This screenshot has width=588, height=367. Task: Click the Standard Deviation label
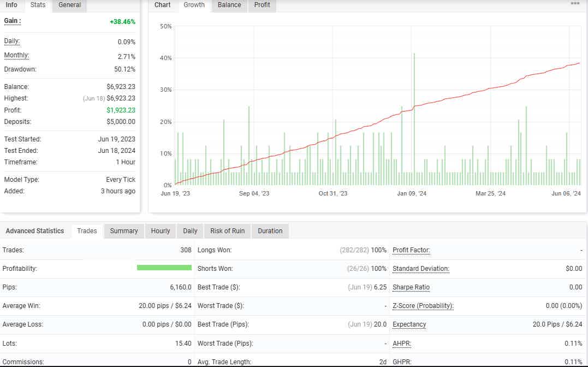pyautogui.click(x=421, y=269)
